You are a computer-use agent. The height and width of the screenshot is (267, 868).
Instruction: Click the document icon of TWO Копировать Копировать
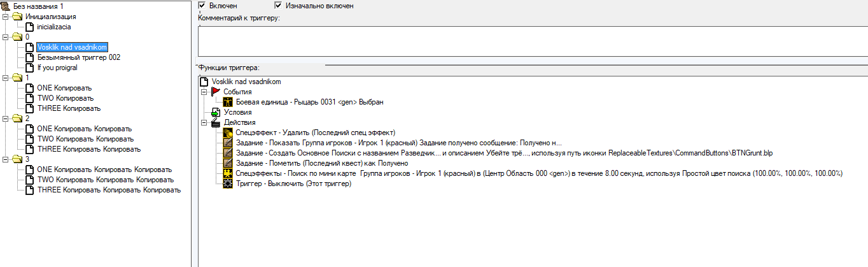point(29,138)
